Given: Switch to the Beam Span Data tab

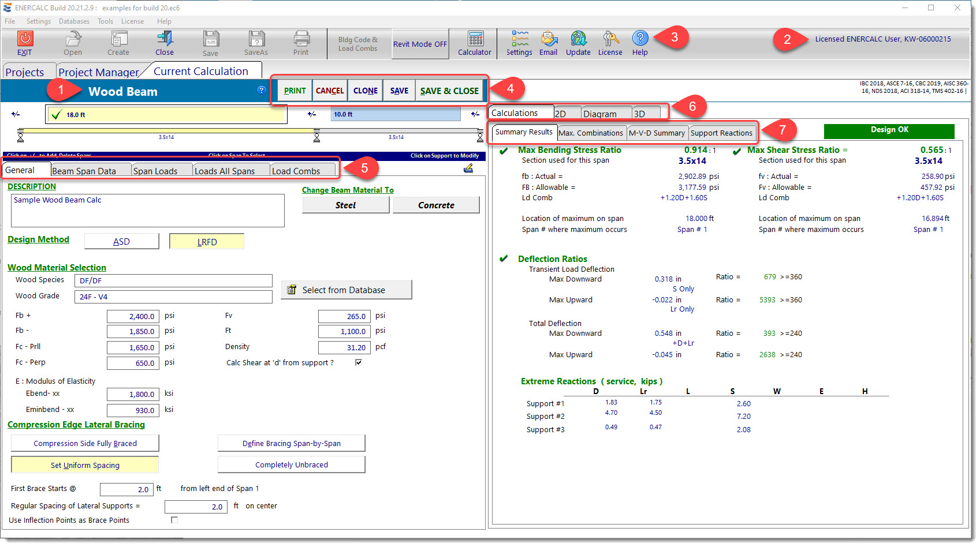Looking at the screenshot, I should pos(84,171).
